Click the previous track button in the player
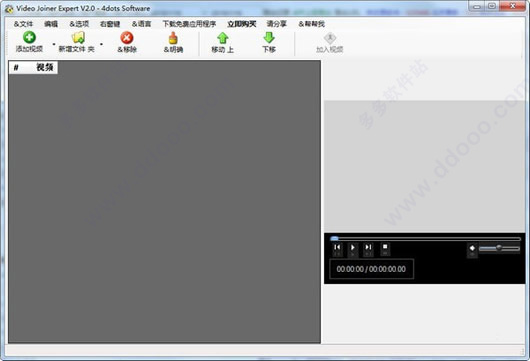This screenshot has height=361, width=530. pos(337,249)
